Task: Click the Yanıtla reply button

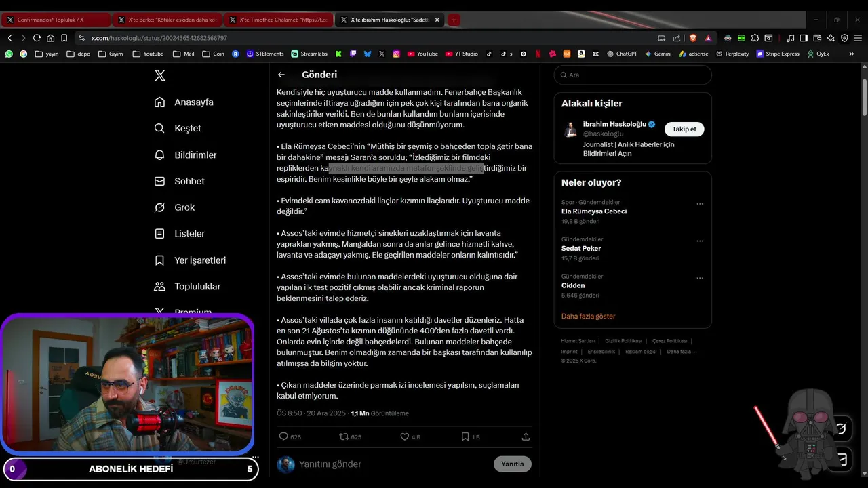Action: 513,464
